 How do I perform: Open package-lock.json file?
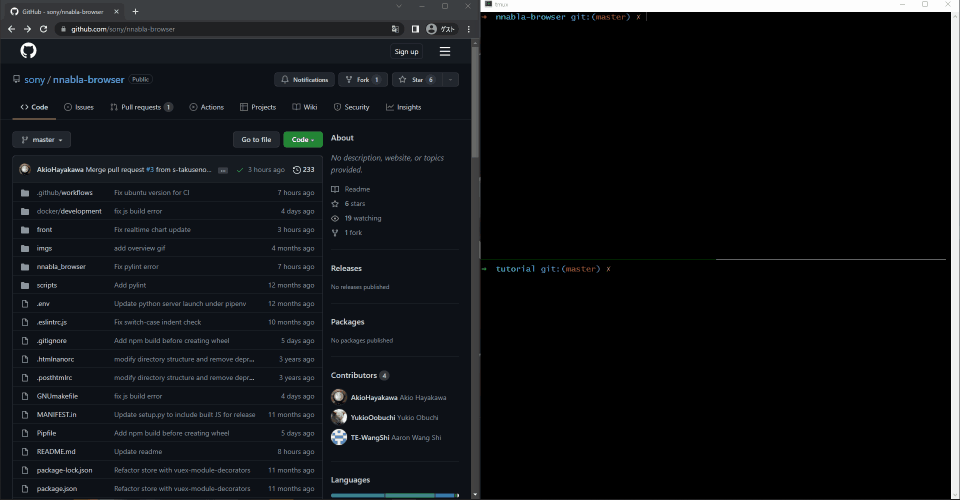(x=64, y=470)
